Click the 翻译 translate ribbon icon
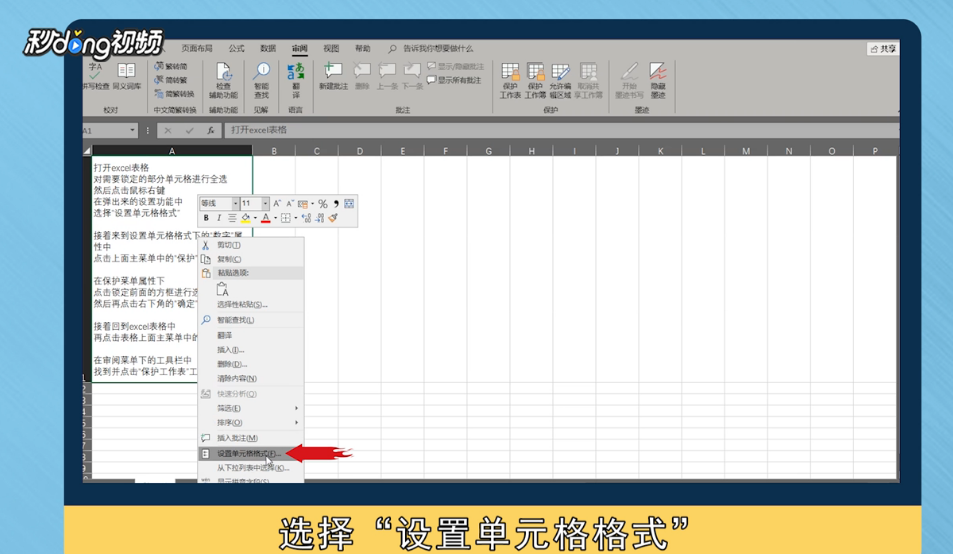Screen dimensions: 953x554 tap(295, 81)
